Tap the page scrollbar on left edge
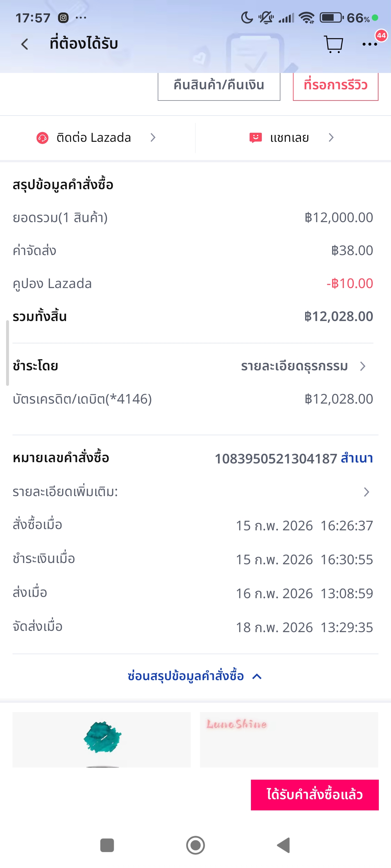Viewport: 391px width, 868px height. tap(7, 353)
